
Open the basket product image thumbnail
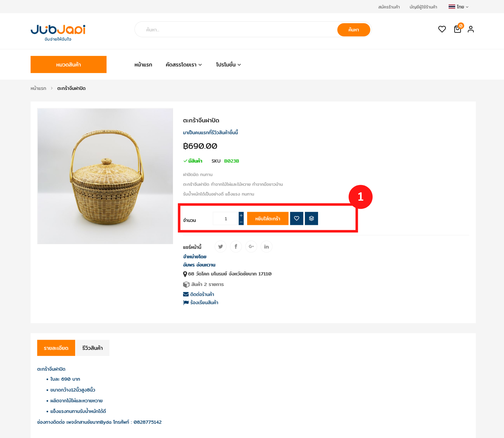(105, 176)
